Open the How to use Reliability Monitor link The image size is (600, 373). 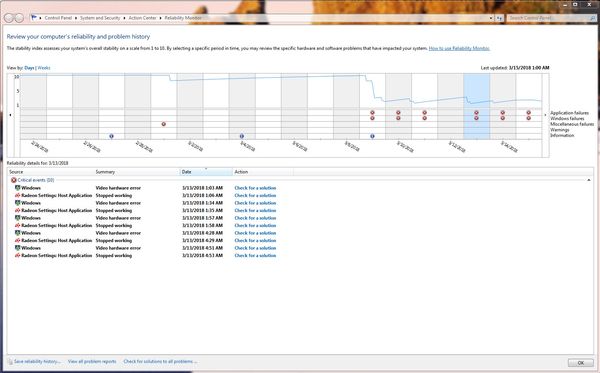coord(459,48)
